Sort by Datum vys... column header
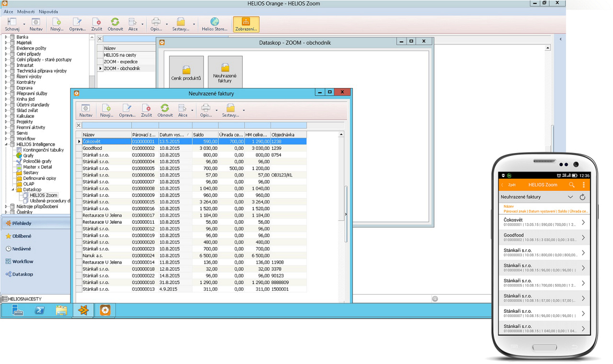The height and width of the screenshot is (364, 613). point(175,135)
